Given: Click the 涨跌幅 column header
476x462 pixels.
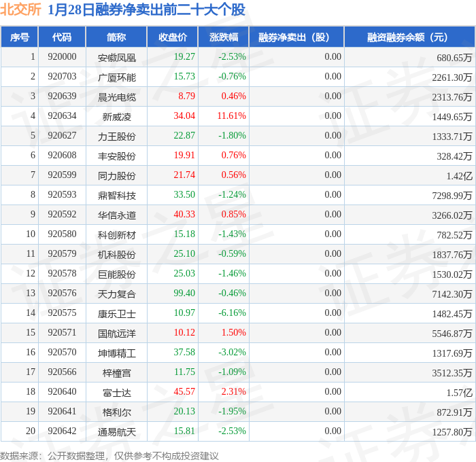Looking at the screenshot, I should point(224,37).
